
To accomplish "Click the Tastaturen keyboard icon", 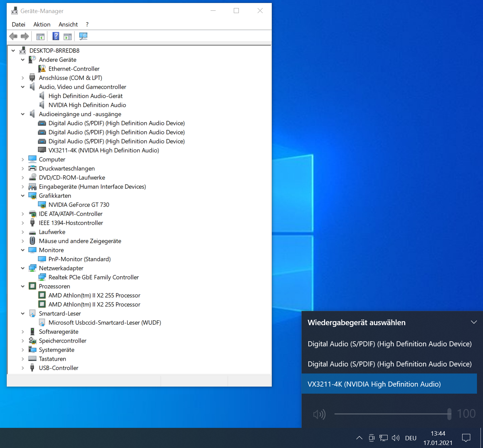I will (x=33, y=359).
